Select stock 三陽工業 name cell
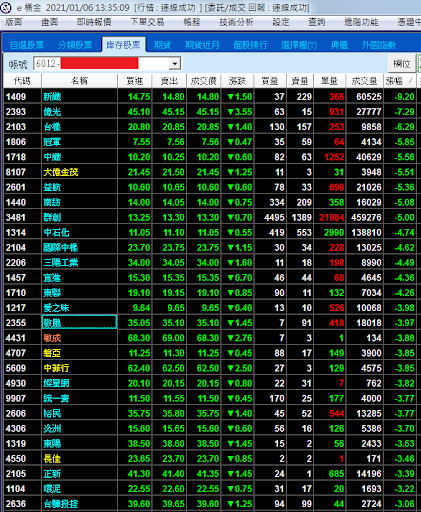The image size is (421, 512). (79, 263)
